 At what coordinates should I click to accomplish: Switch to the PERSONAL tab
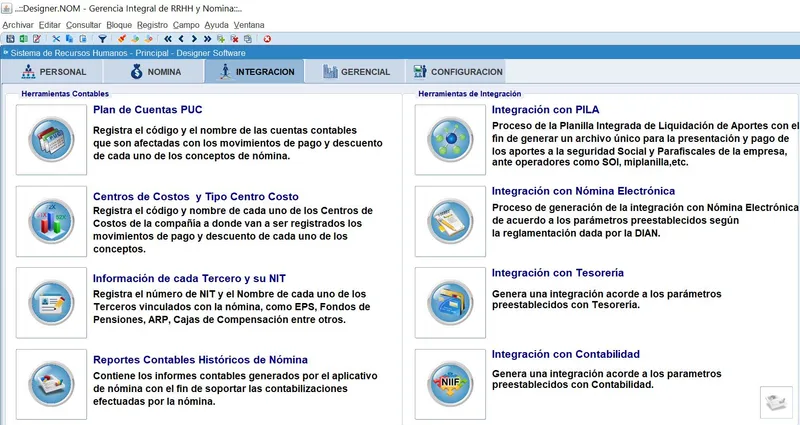point(52,71)
